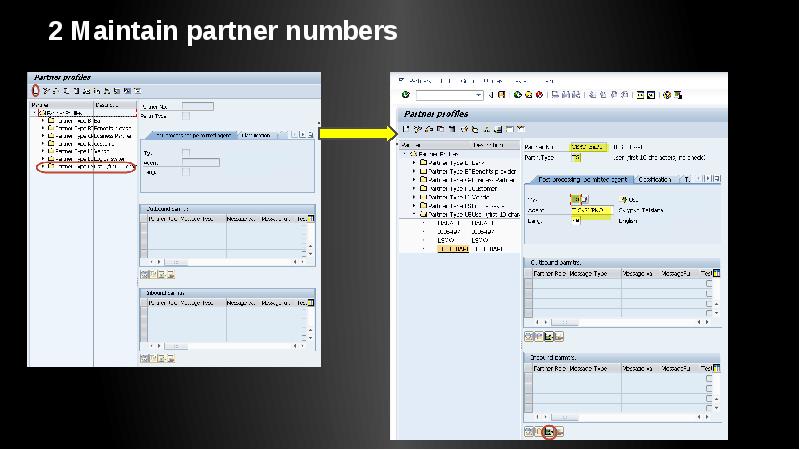Open Post processing tab in left window
This screenshot has width=800, height=450.
tap(193, 136)
